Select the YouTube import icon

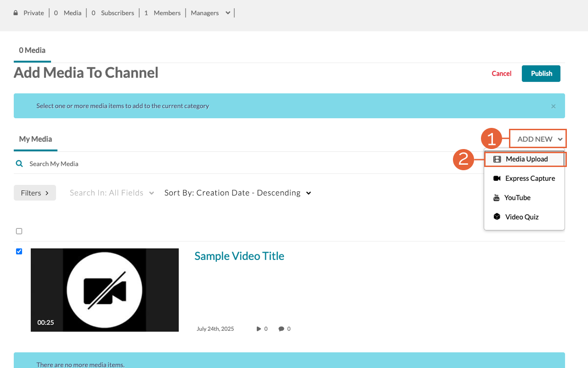click(x=497, y=197)
